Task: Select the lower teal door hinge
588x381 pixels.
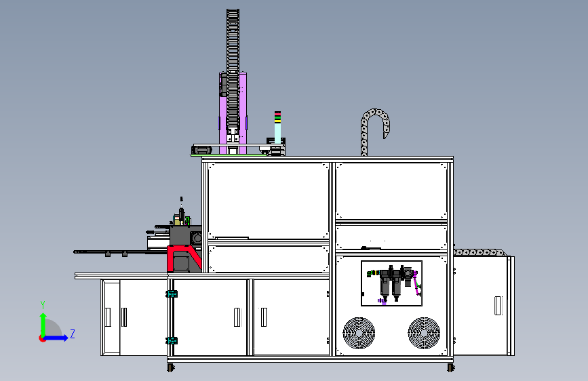Action: pos(172,340)
